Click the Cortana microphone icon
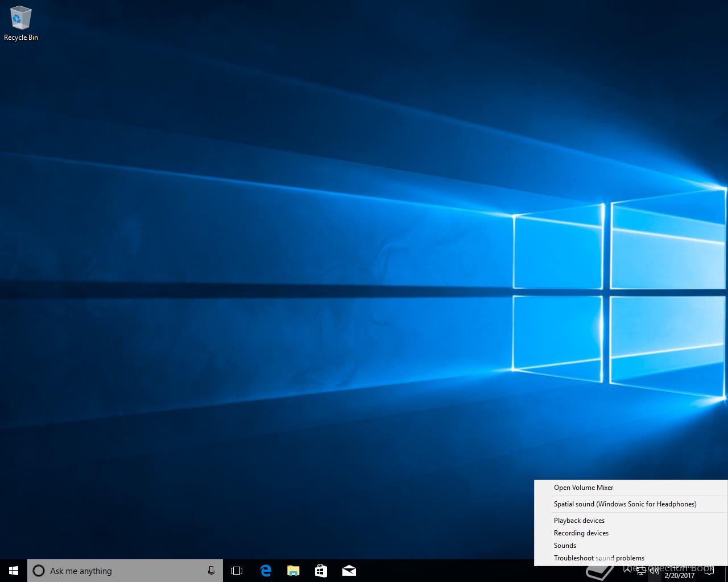This screenshot has height=582, width=728. (211, 571)
